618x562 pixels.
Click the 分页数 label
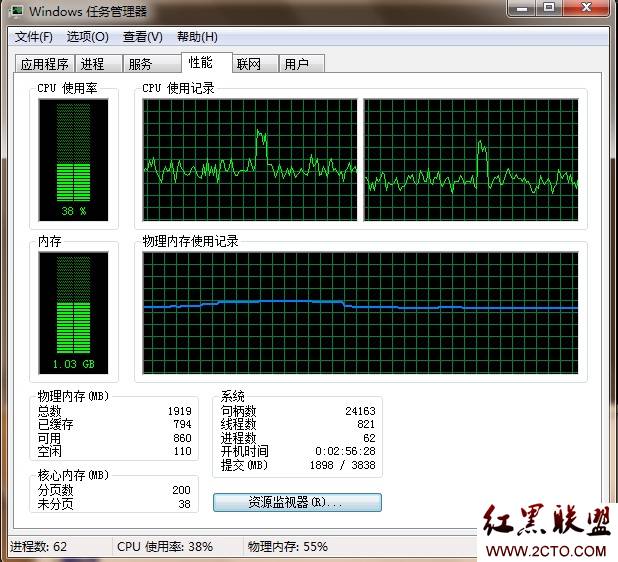click(x=55, y=490)
